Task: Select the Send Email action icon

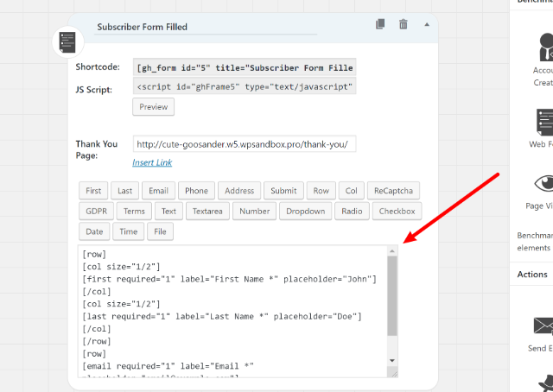Action: (543, 326)
